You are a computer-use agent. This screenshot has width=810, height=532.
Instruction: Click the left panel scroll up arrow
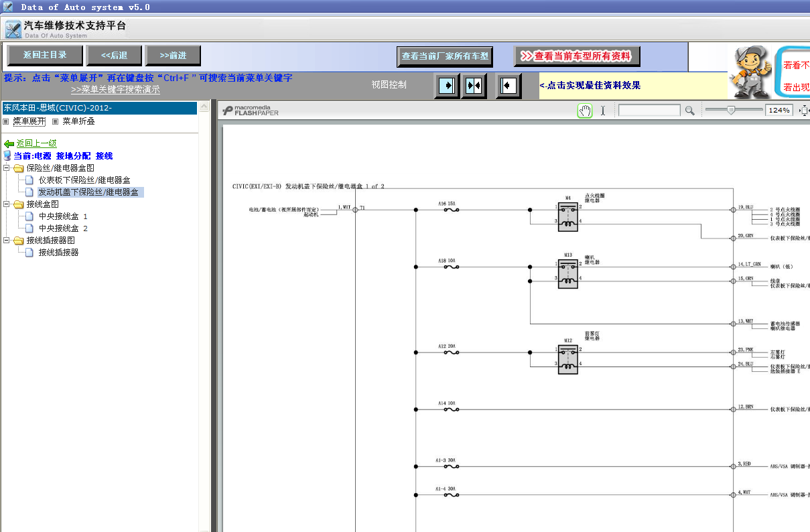pyautogui.click(x=204, y=107)
